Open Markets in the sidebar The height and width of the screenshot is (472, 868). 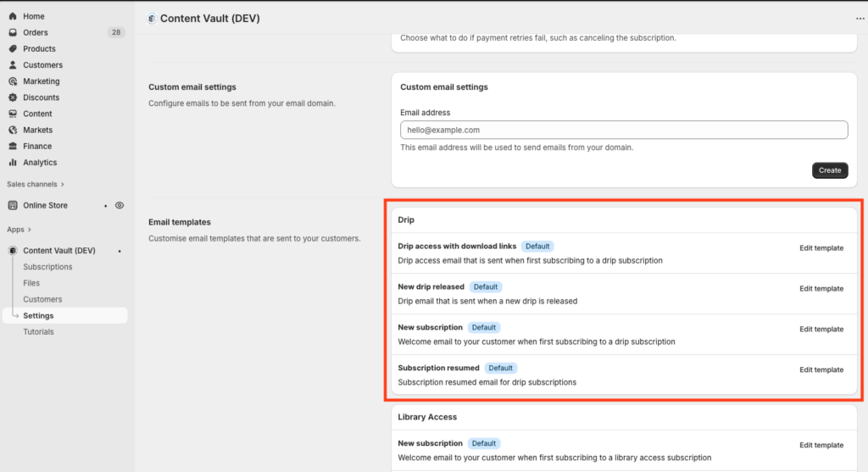point(37,130)
